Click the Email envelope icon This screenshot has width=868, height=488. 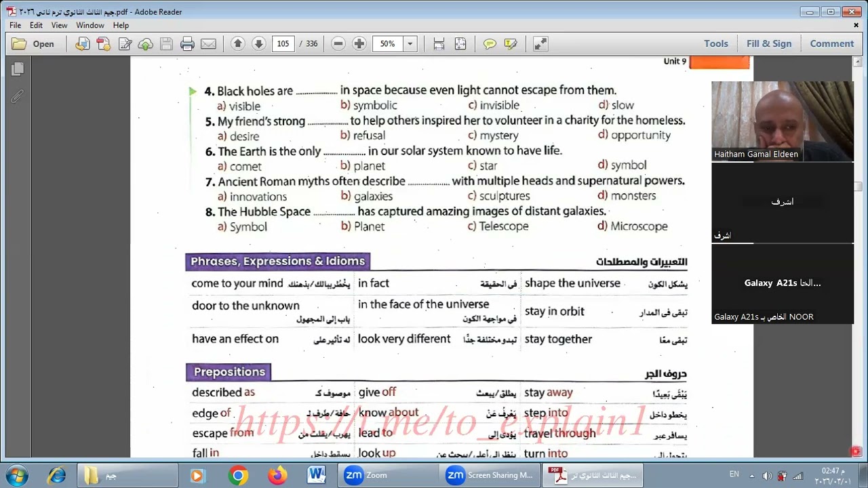(x=208, y=44)
